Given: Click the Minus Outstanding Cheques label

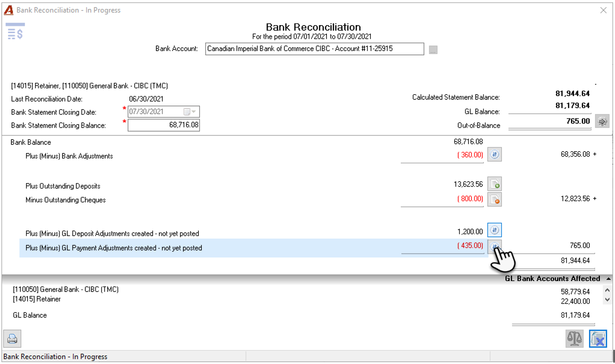Looking at the screenshot, I should (x=65, y=200).
